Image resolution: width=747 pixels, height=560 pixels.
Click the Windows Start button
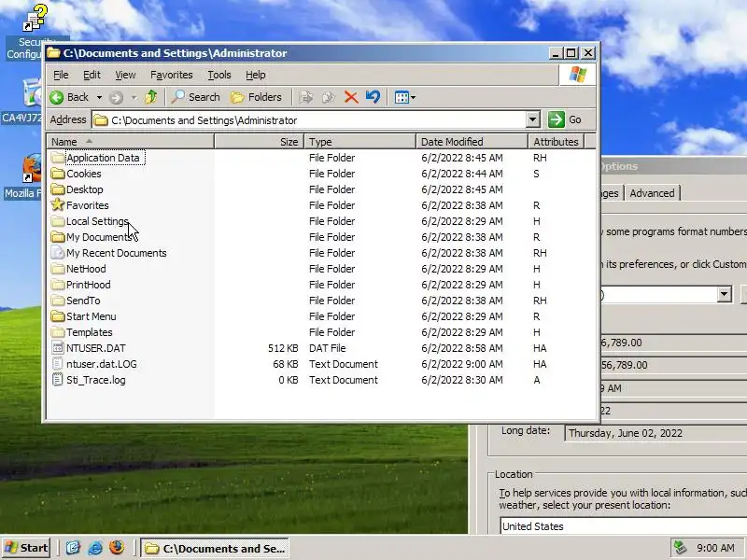click(26, 548)
